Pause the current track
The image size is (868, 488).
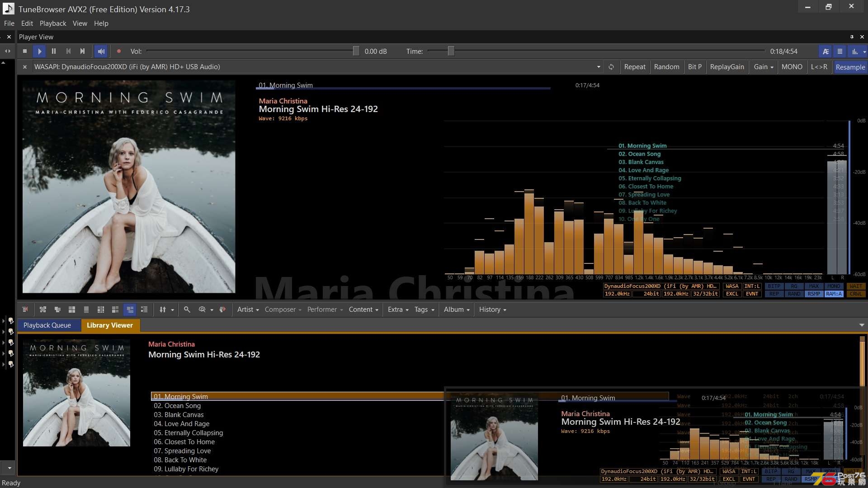pos(54,52)
